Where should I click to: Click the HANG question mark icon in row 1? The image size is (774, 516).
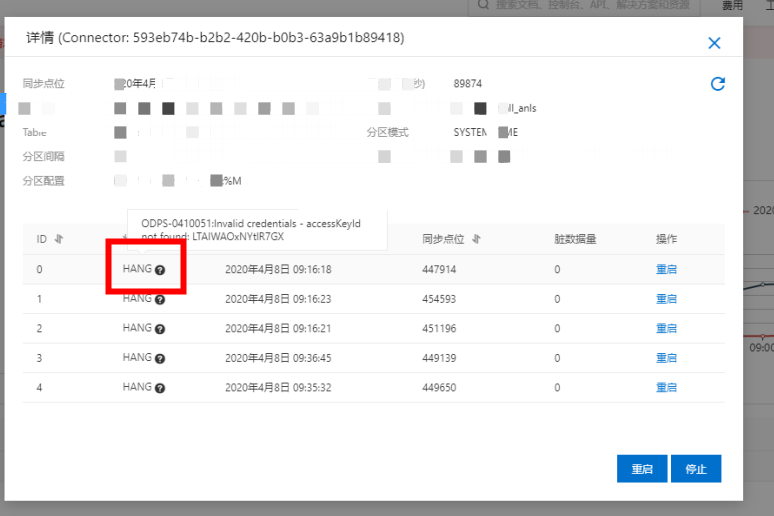tap(160, 299)
